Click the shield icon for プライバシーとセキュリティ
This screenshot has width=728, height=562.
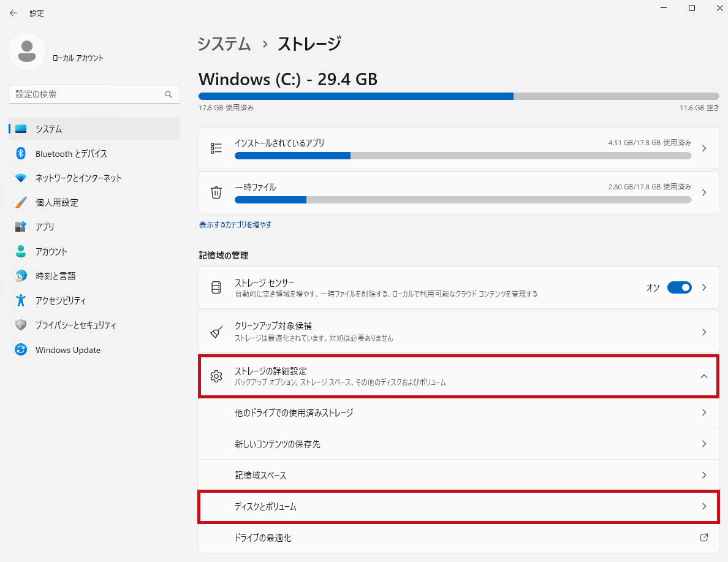point(21,325)
